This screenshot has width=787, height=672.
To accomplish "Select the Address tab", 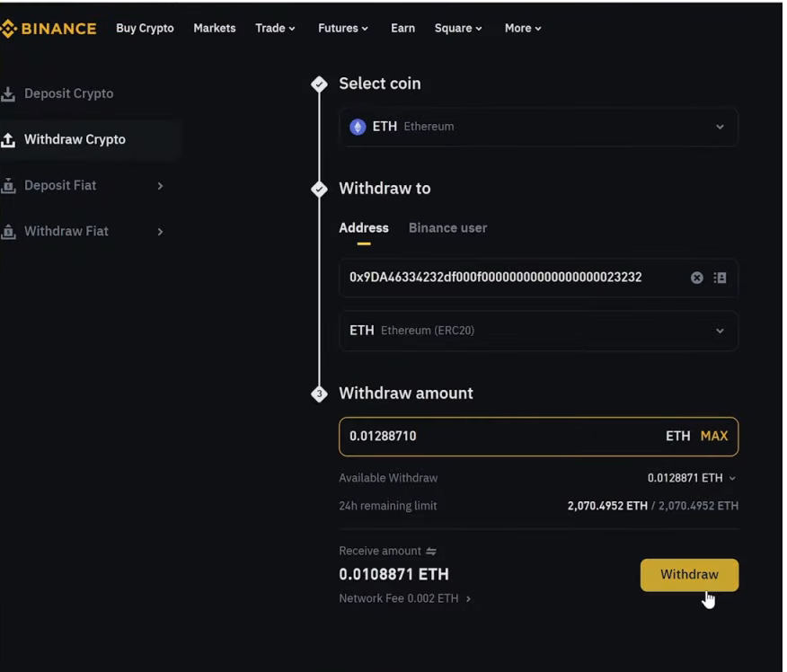I will click(363, 228).
